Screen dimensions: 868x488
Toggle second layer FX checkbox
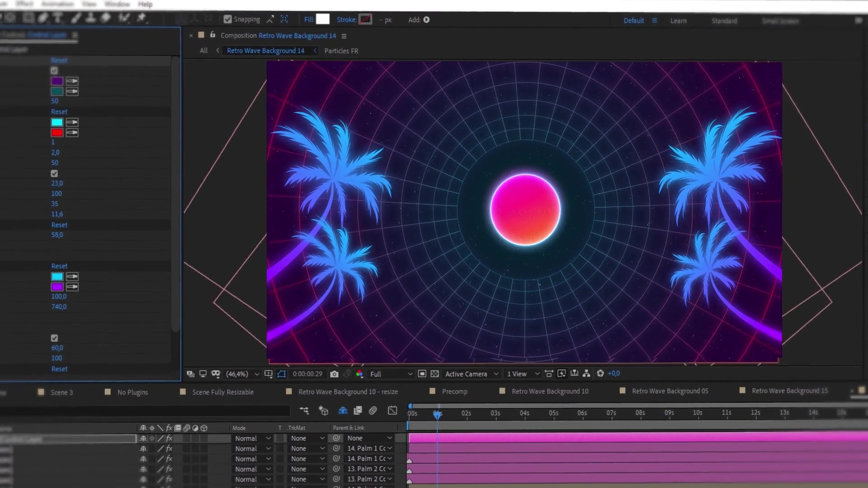(170, 449)
